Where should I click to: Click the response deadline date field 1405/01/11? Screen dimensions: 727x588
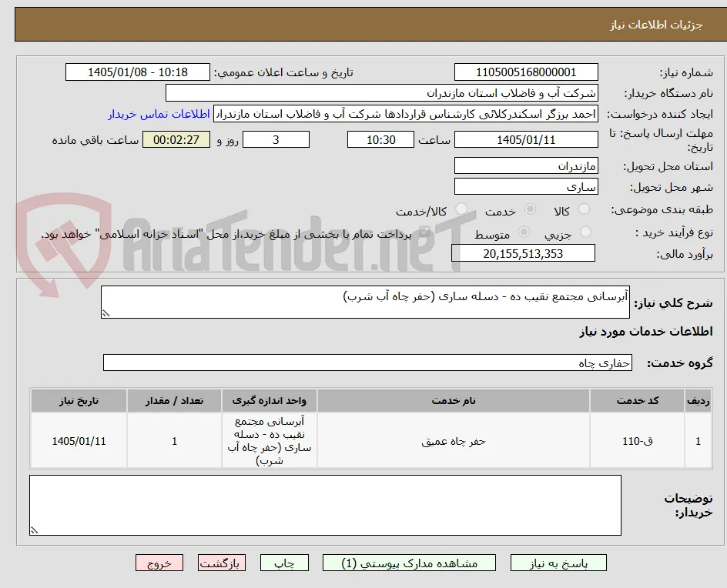526,139
